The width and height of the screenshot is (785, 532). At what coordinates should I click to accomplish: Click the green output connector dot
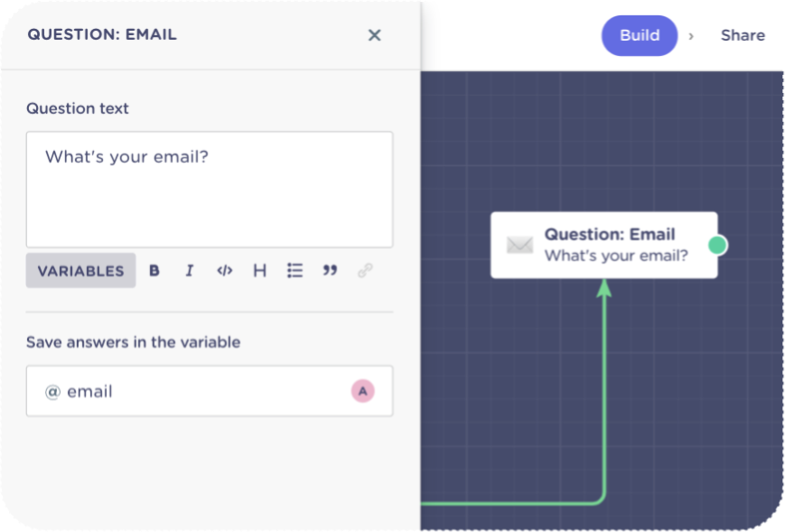[x=717, y=245]
